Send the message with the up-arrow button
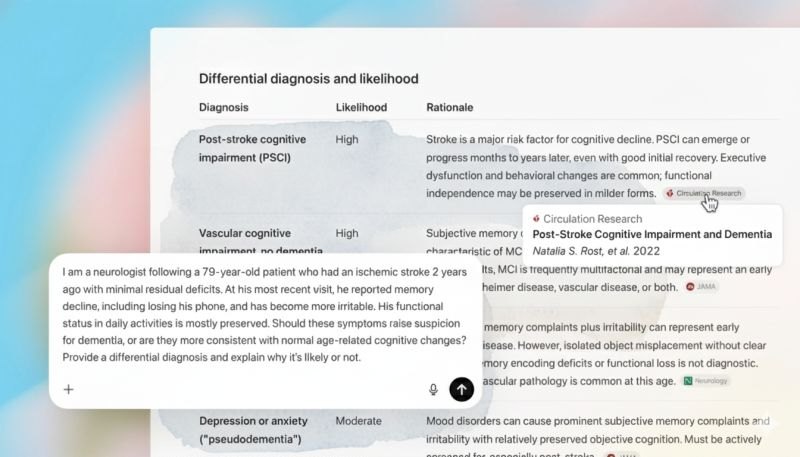This screenshot has width=800, height=457. tap(461, 390)
